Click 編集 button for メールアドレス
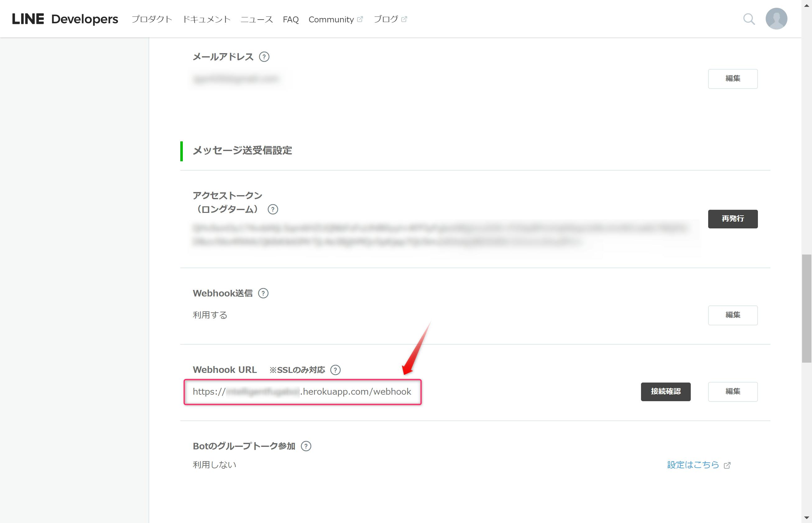The width and height of the screenshot is (812, 523). (732, 78)
